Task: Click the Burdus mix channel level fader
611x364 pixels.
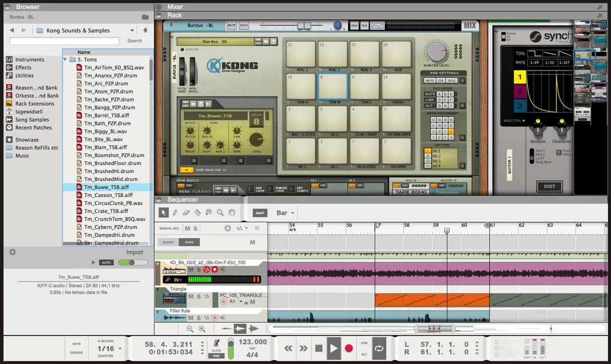Action: [304, 25]
